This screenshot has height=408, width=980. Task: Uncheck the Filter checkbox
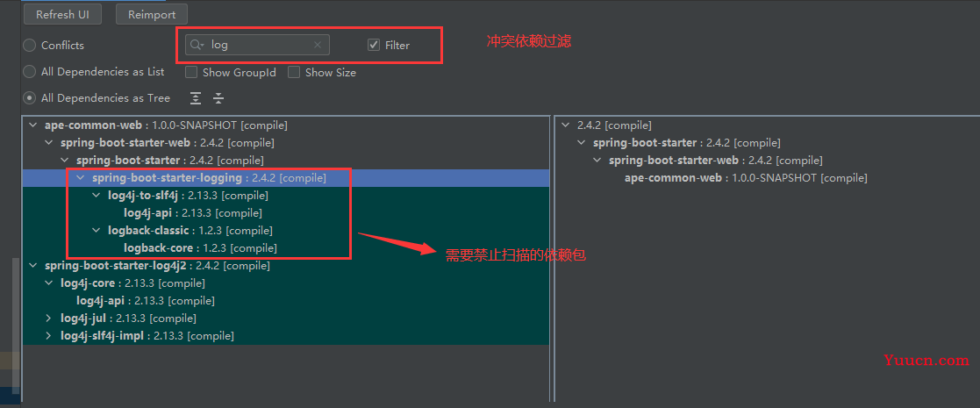(x=374, y=45)
